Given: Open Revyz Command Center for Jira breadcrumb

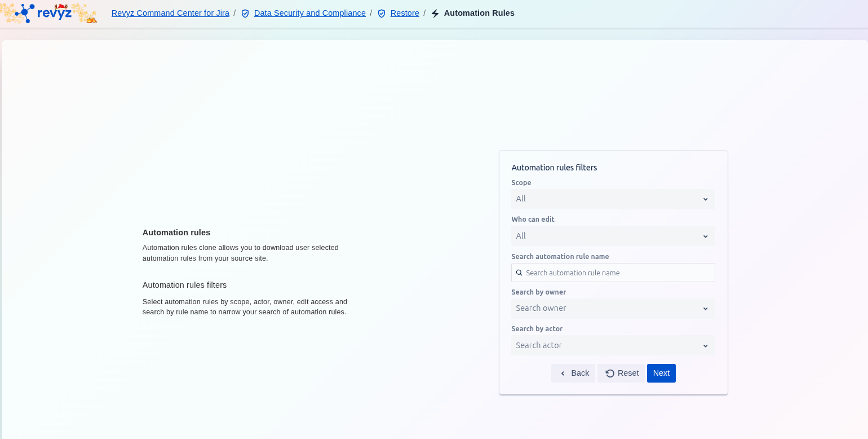Looking at the screenshot, I should pos(170,13).
